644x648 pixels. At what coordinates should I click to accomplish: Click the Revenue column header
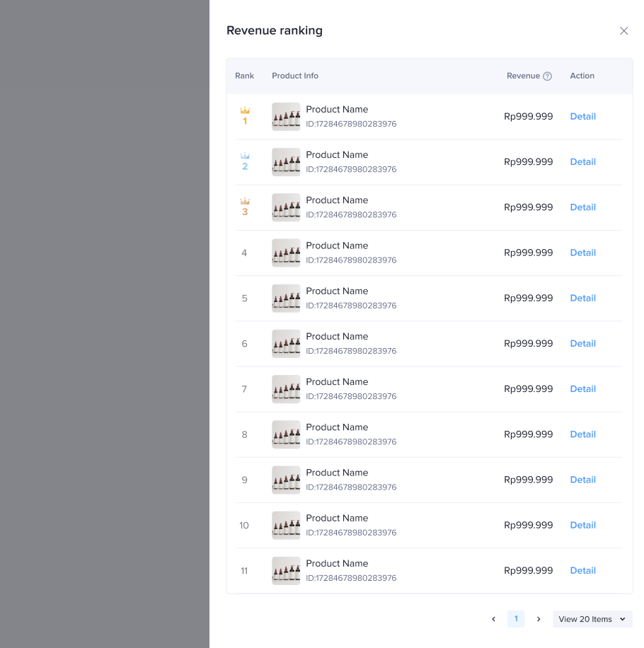pos(523,76)
